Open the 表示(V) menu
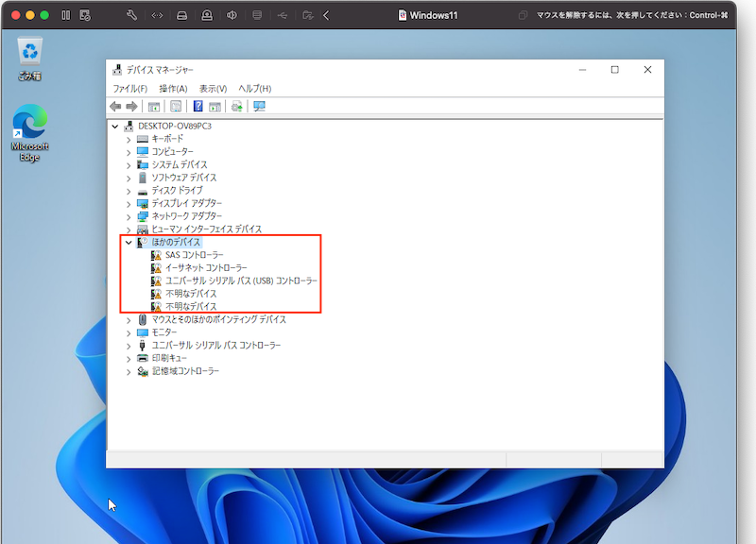 pyautogui.click(x=214, y=89)
